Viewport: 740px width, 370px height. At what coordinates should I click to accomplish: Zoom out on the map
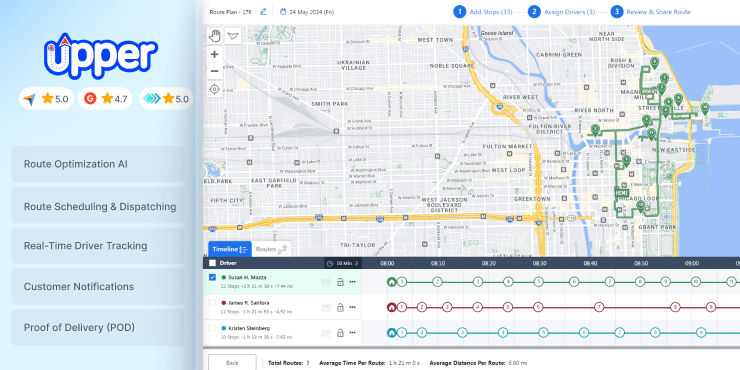coord(215,71)
